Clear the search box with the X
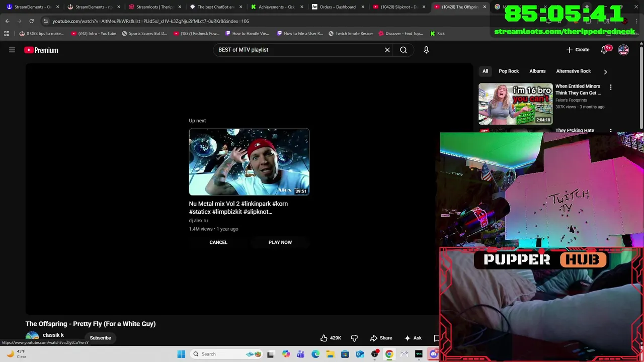Screen dimensions: 644x362 [x=387, y=50]
